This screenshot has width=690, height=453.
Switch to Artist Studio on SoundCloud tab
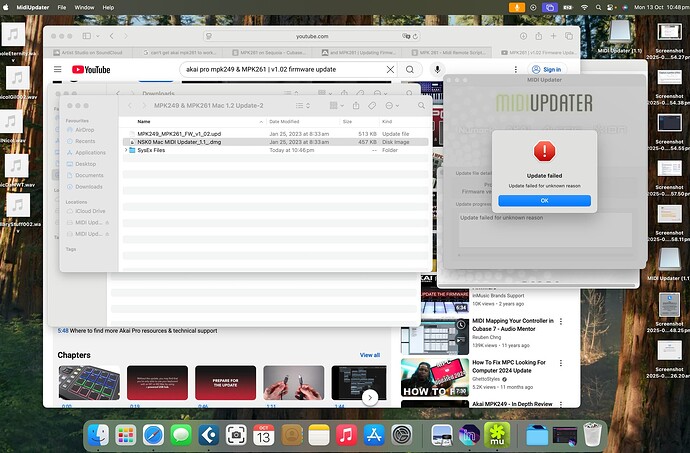point(88,52)
